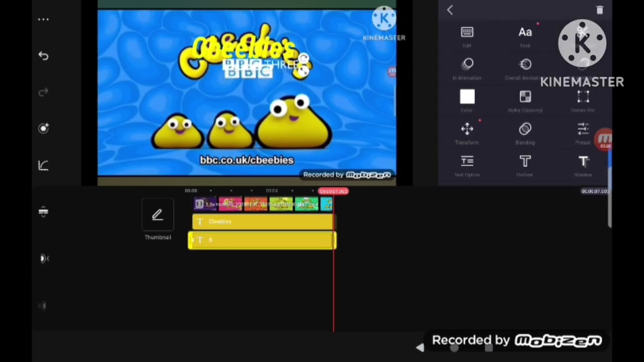Click the 00:00 mark on timeline ruler
This screenshot has width=644, height=362.
tap(191, 191)
